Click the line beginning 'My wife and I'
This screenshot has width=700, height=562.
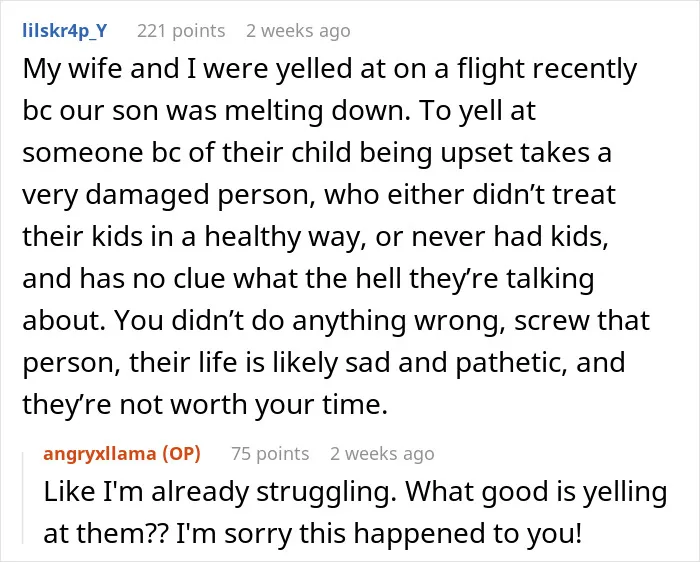pos(329,70)
